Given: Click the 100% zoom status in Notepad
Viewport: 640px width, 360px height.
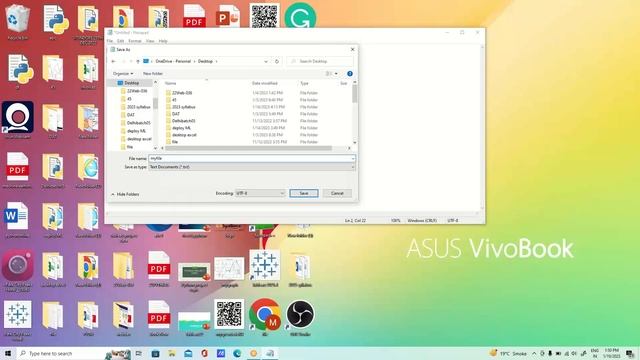Looking at the screenshot, I should [x=396, y=220].
